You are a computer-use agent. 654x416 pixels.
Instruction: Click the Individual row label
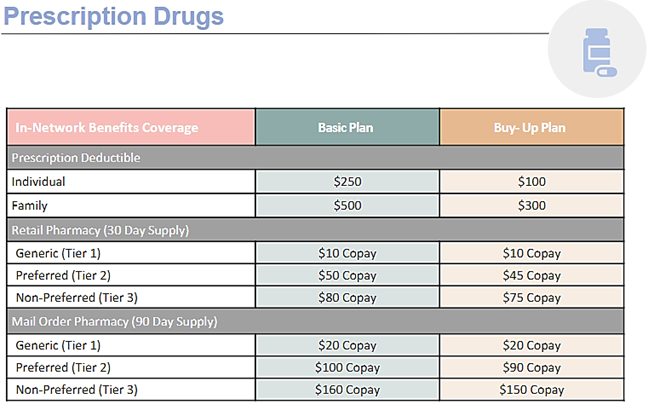pyautogui.click(x=38, y=182)
